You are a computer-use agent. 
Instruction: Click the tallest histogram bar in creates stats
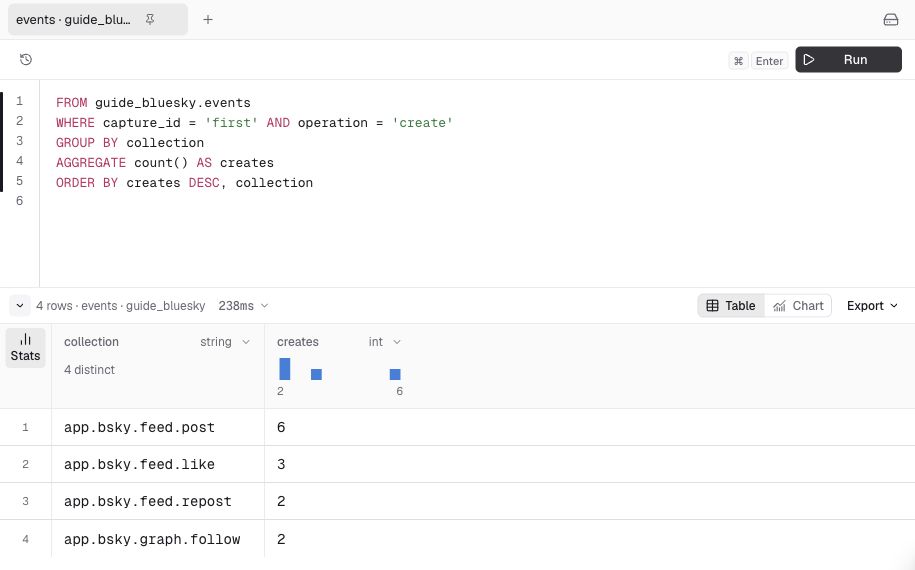point(285,369)
